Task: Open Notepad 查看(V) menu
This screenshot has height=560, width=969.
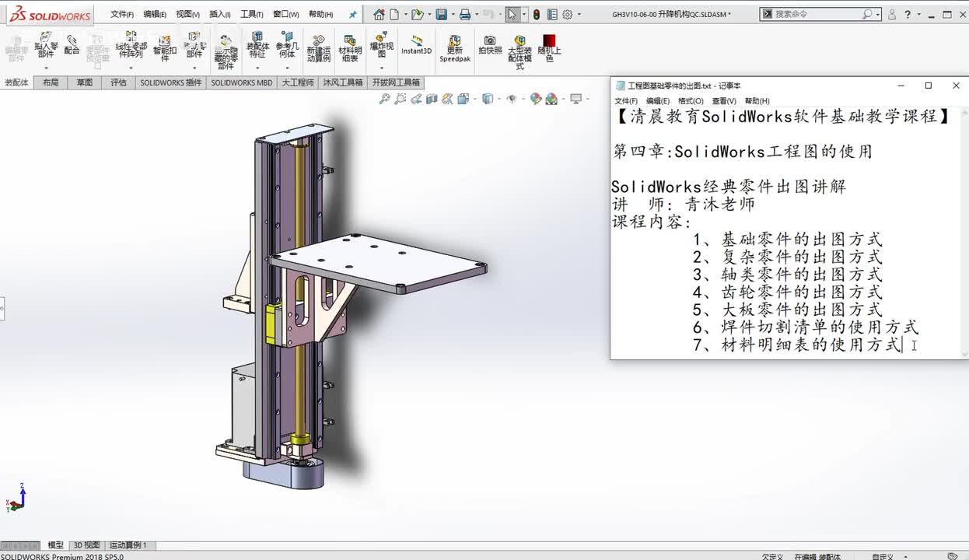Action: click(x=724, y=101)
